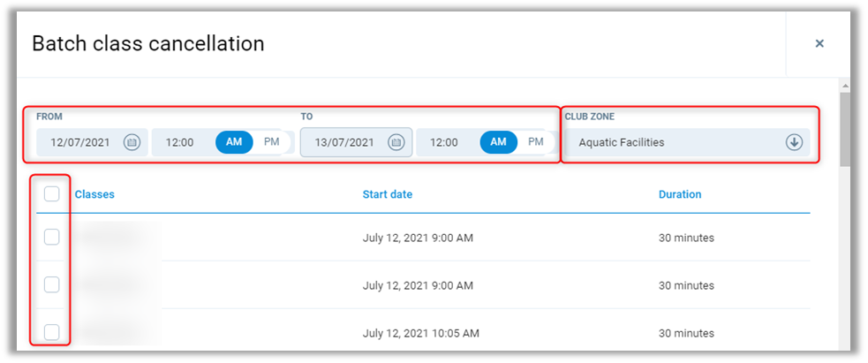Switch TO time to PM

click(x=536, y=142)
